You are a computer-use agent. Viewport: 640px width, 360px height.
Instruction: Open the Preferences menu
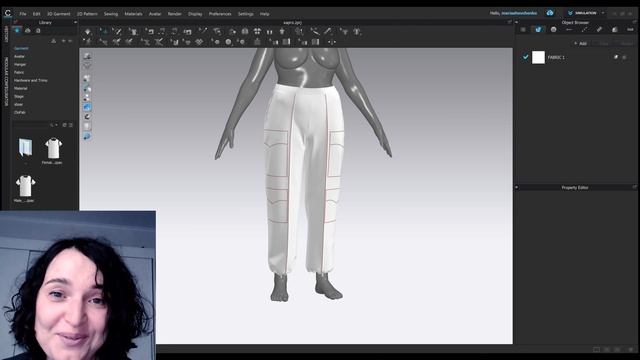(x=220, y=14)
